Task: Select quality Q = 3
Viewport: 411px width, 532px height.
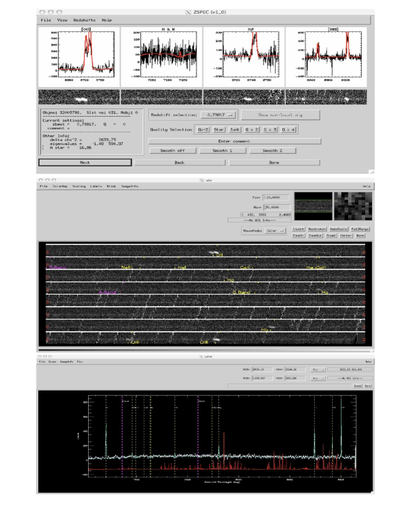Action: click(270, 129)
